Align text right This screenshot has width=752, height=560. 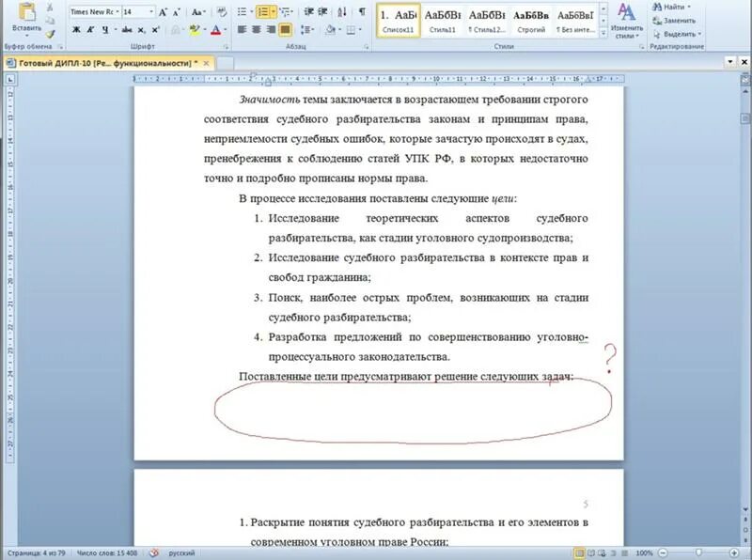coord(271,30)
